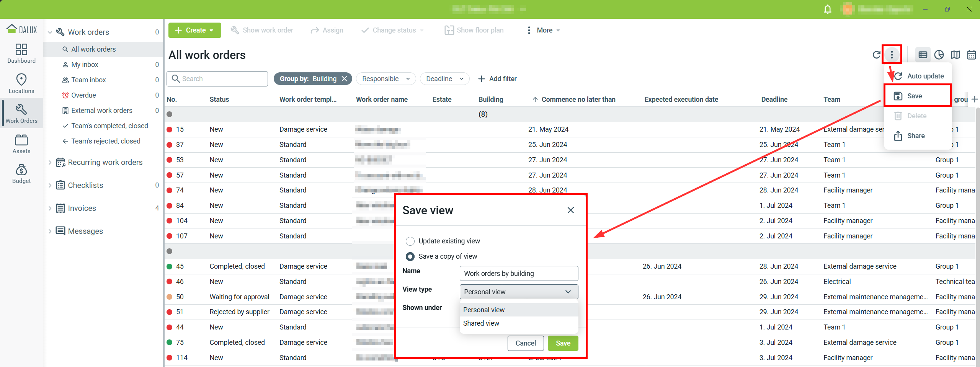Screen dimensions: 980x367
Task: Open the Responsible filter dropdown
Action: (x=385, y=79)
